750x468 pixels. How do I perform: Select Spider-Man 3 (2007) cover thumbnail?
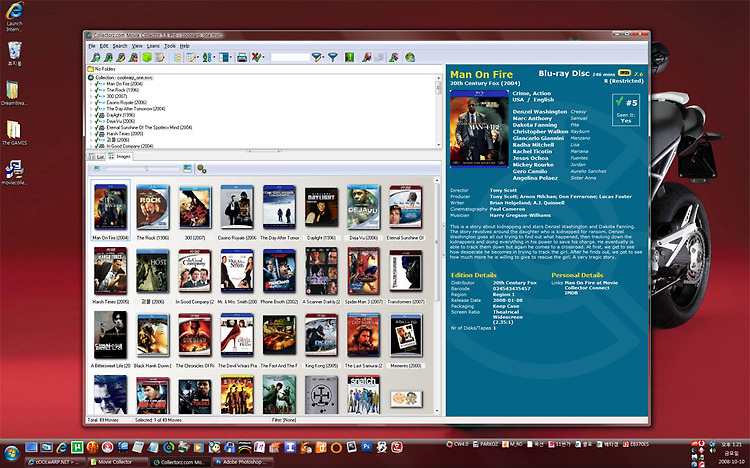tap(364, 271)
